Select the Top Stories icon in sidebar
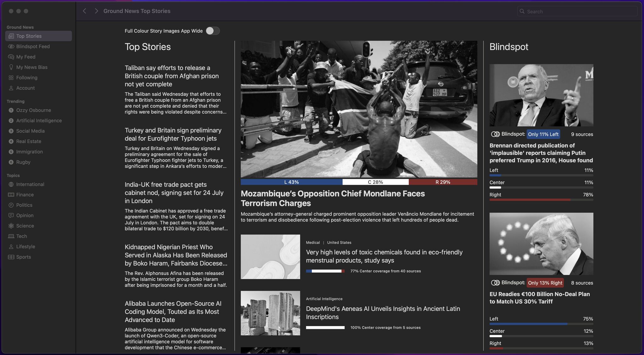This screenshot has width=644, height=355. 11,36
